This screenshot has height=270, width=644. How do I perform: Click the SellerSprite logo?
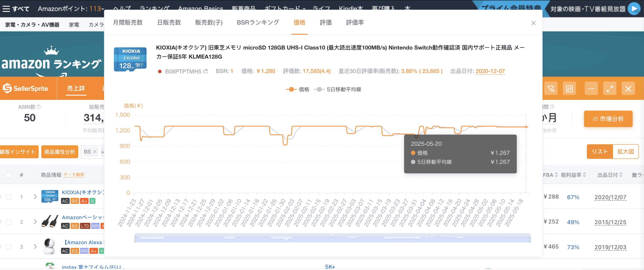(x=25, y=88)
